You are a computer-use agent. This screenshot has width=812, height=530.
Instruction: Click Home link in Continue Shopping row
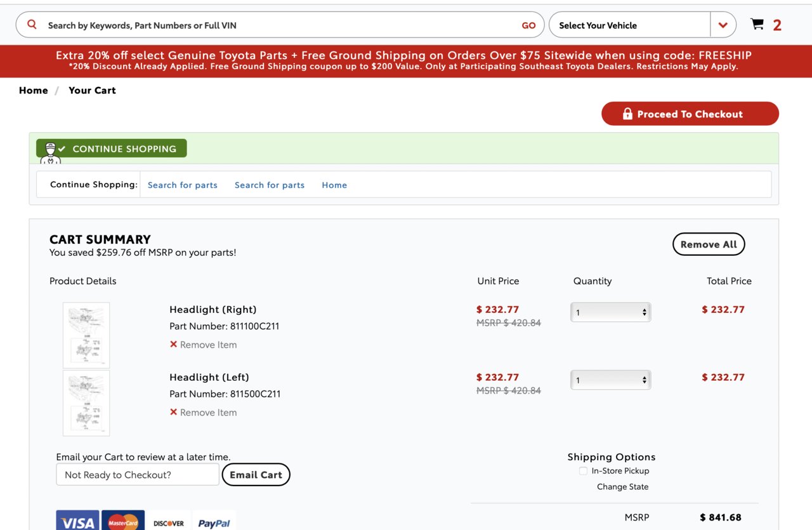334,185
